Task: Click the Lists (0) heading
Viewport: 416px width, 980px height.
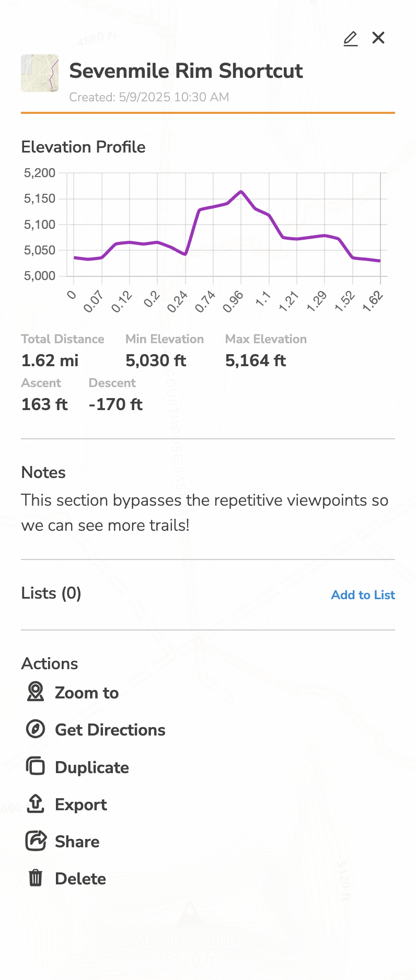Action: [x=51, y=593]
